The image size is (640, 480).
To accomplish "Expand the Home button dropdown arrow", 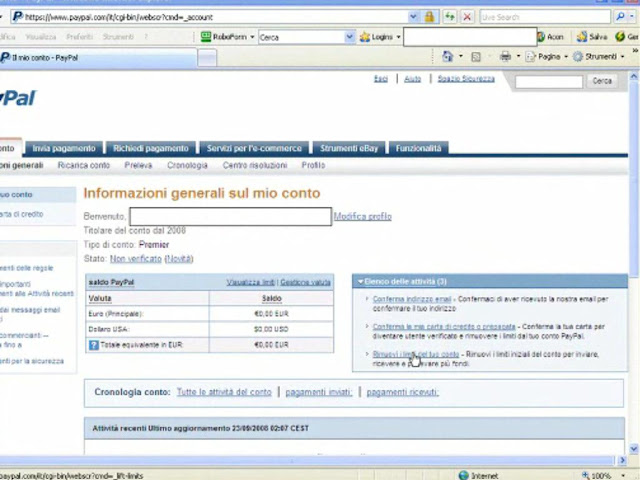I will (x=461, y=56).
